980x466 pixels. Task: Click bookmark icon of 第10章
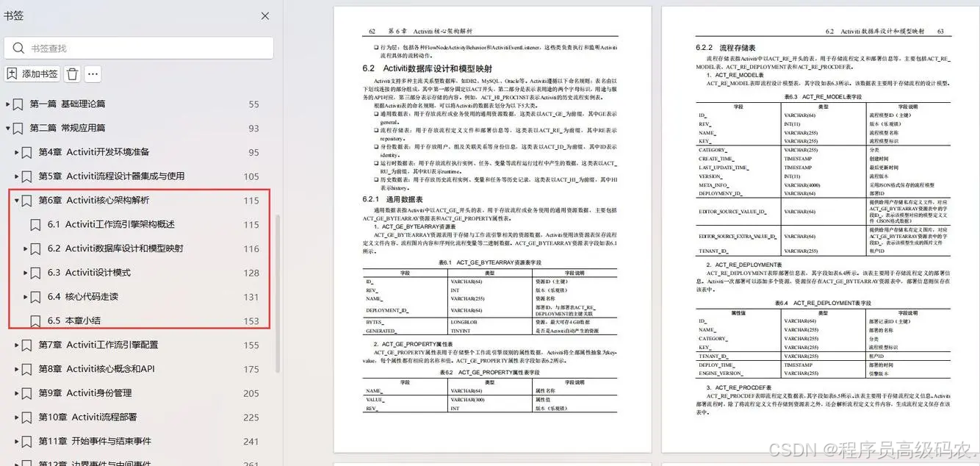point(27,417)
